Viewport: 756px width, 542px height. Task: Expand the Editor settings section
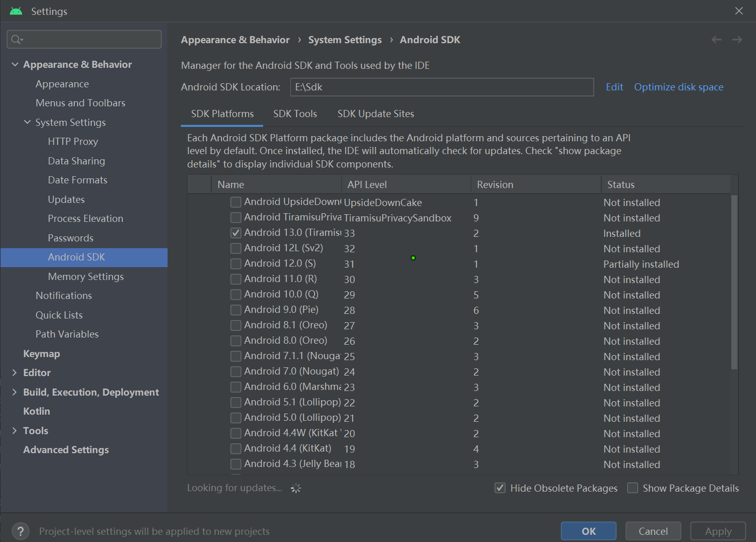pos(14,372)
